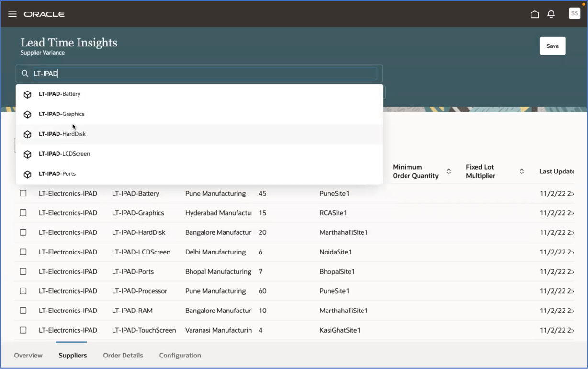Image resolution: width=588 pixels, height=369 pixels.
Task: Click LT-IPAD-TouchScreen item cell
Action: [144, 330]
